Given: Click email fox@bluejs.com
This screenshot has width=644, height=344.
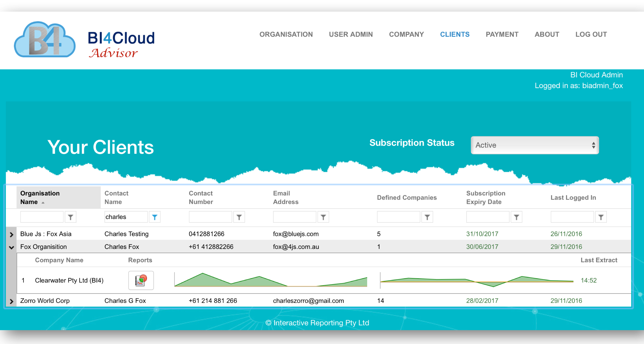Looking at the screenshot, I should (x=296, y=234).
